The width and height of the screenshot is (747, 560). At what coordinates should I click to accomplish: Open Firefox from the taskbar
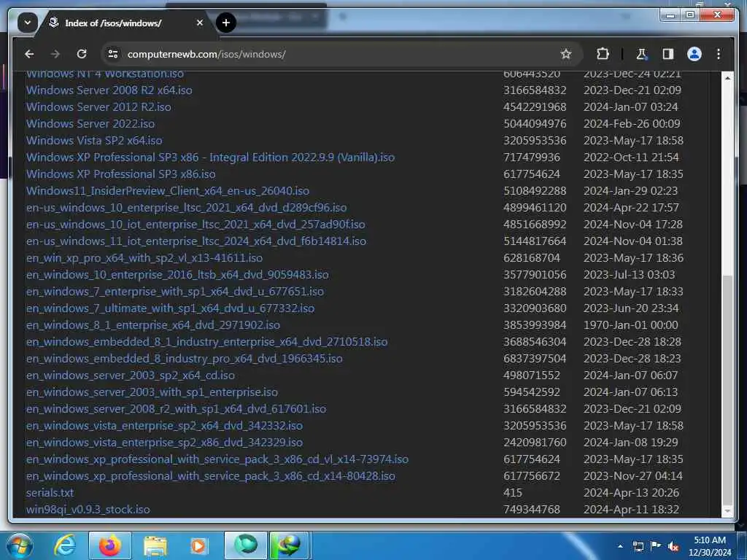109,545
